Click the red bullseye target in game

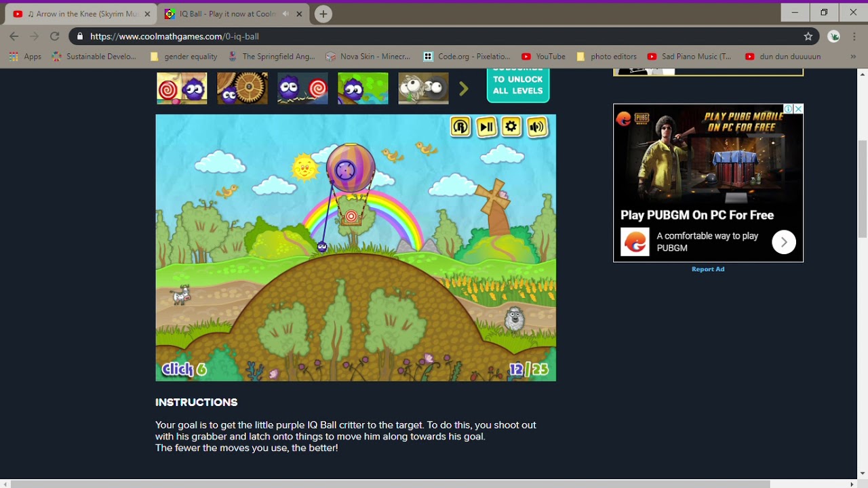[x=351, y=217]
